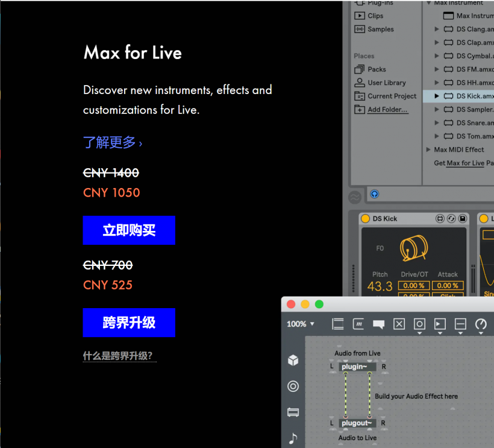Click the Add Folder... link
The width and height of the screenshot is (494, 448).
click(387, 109)
